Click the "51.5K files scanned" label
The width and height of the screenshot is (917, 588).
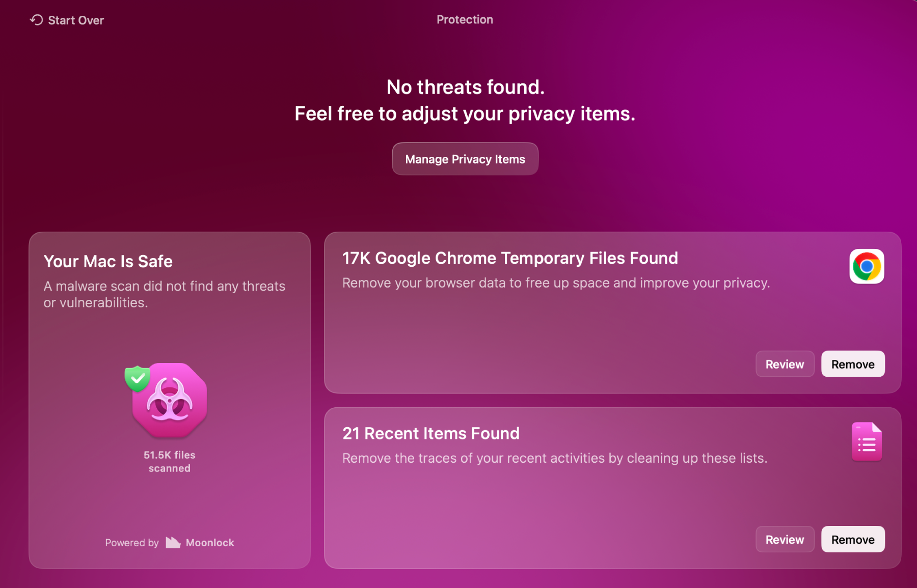pyautogui.click(x=169, y=462)
